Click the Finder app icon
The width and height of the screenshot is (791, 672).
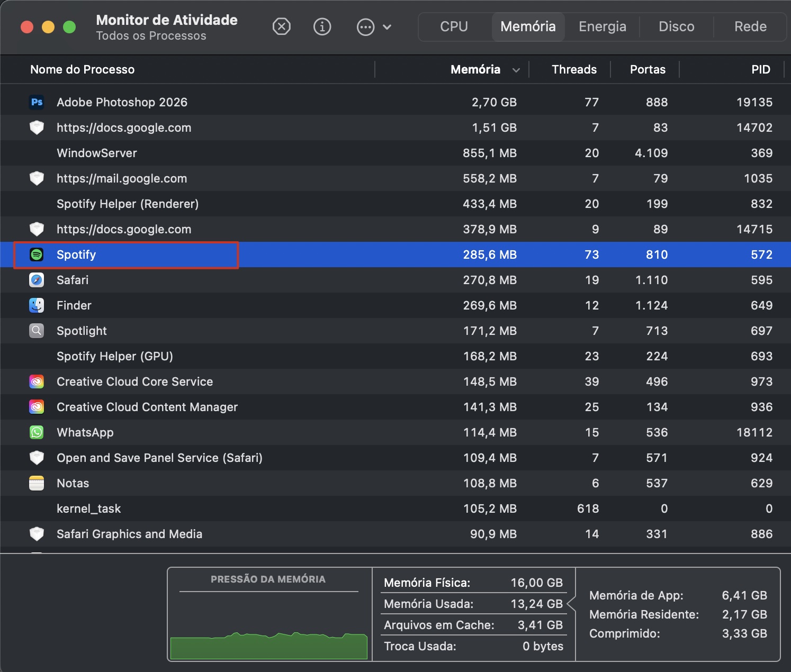(37, 305)
